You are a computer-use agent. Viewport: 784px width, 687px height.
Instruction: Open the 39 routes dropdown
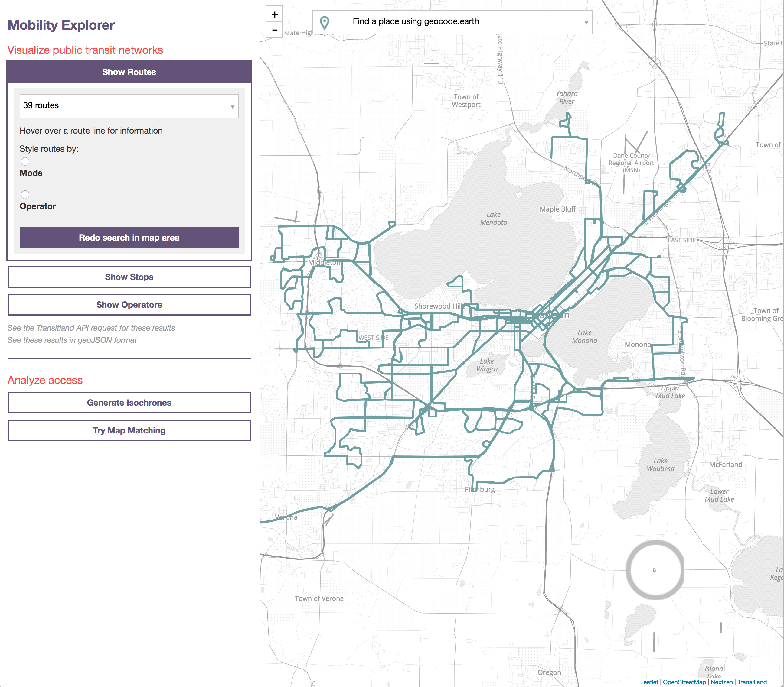point(129,106)
